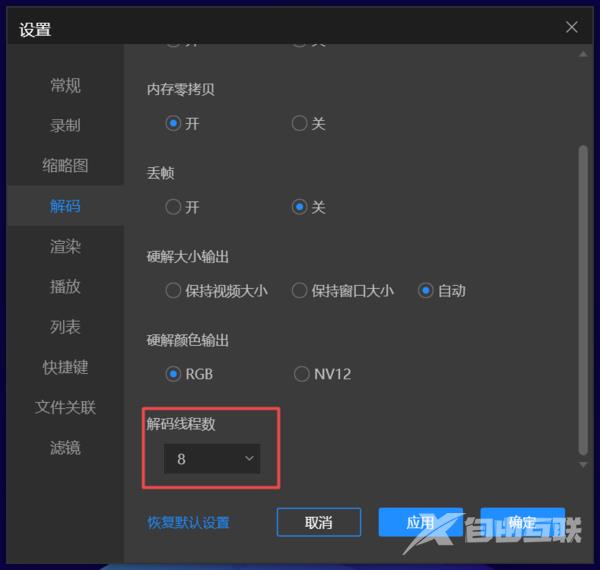Click the 应用 button
The height and width of the screenshot is (570, 600).
coord(420,522)
